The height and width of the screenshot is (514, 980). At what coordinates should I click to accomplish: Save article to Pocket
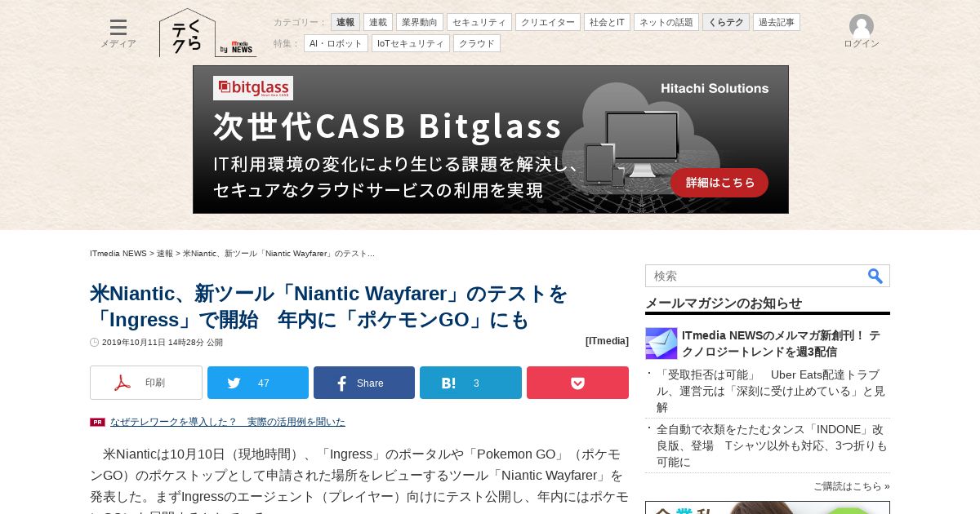577,383
